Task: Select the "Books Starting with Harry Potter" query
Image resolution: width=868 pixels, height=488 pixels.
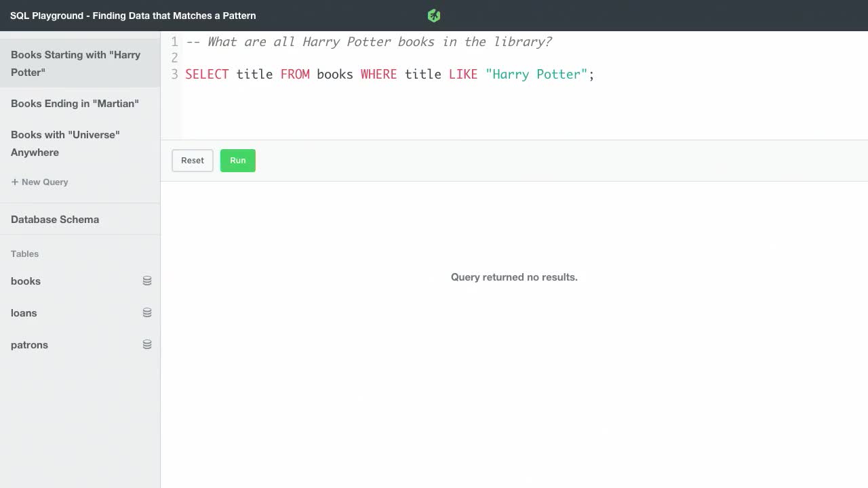Action: (x=75, y=63)
